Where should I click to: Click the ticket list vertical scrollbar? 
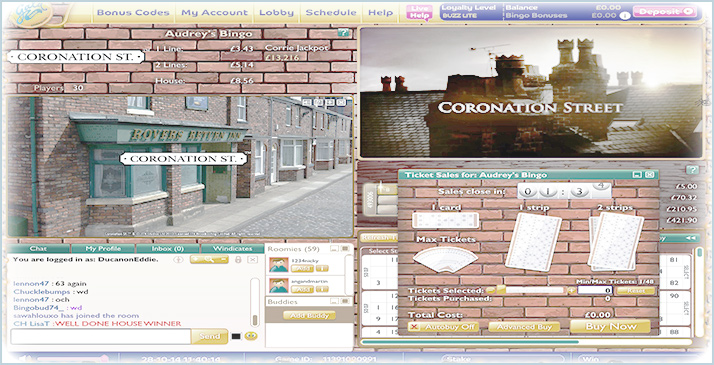[699, 291]
